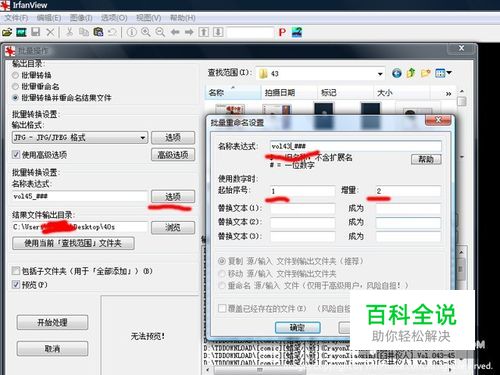Click the Cut scissors toolbar icon

[x=69, y=32]
